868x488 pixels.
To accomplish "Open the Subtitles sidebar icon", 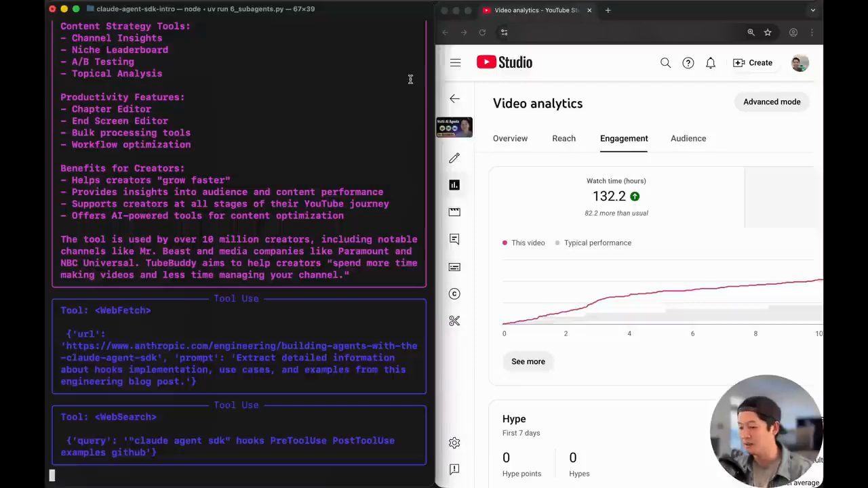I will [x=454, y=266].
